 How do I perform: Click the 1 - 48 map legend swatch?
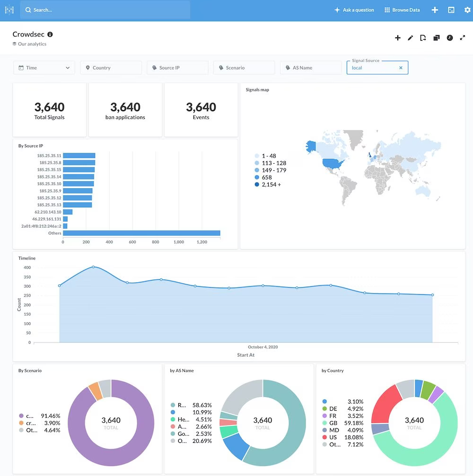click(x=257, y=156)
